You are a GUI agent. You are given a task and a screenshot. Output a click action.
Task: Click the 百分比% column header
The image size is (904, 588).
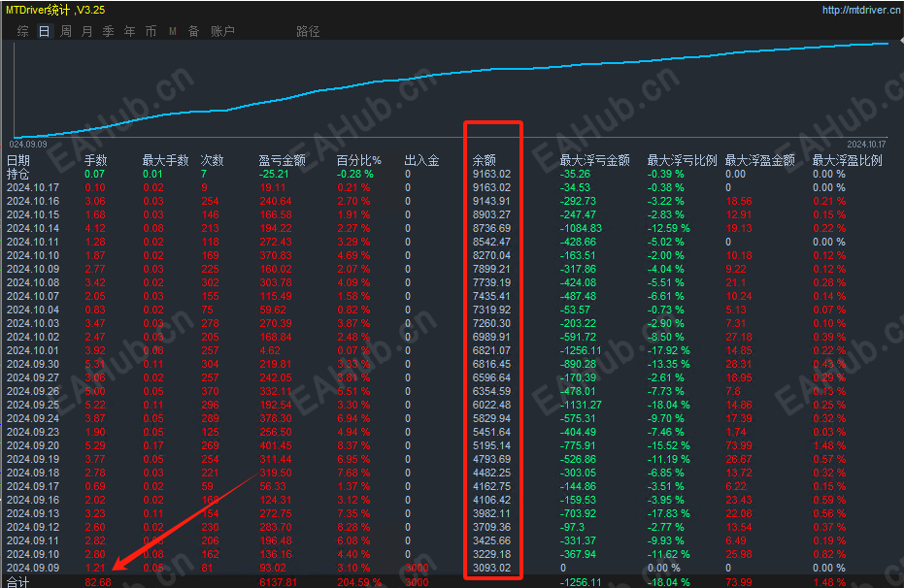click(x=358, y=160)
